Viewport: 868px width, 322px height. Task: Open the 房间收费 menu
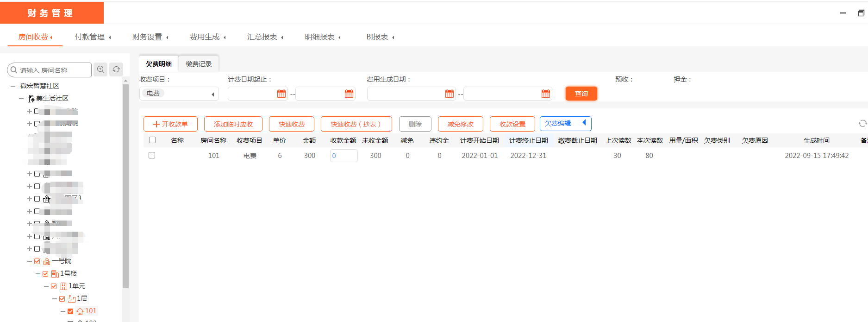pyautogui.click(x=35, y=37)
